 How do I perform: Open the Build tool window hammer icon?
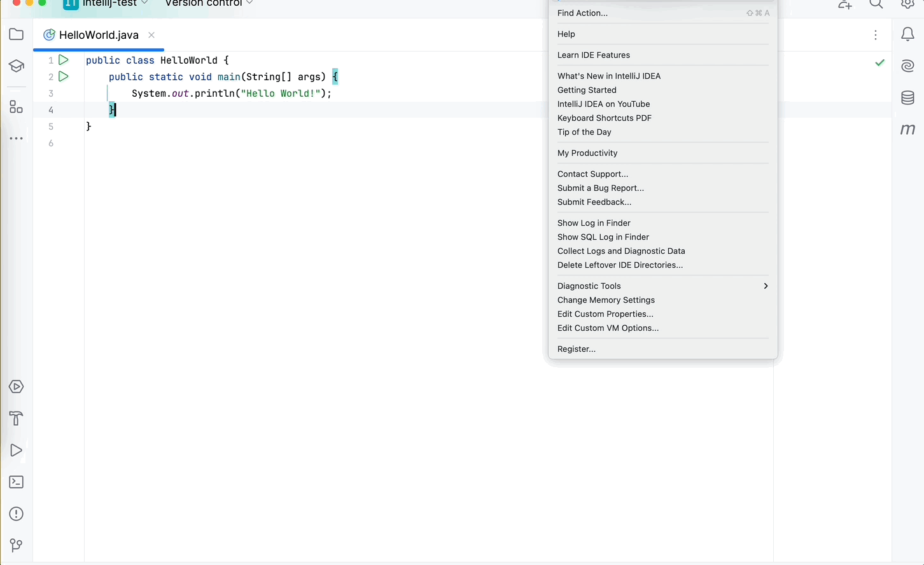coord(17,419)
